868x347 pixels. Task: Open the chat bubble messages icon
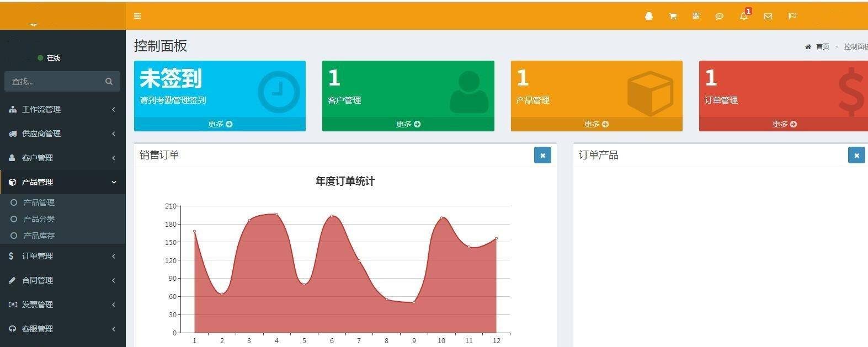719,16
